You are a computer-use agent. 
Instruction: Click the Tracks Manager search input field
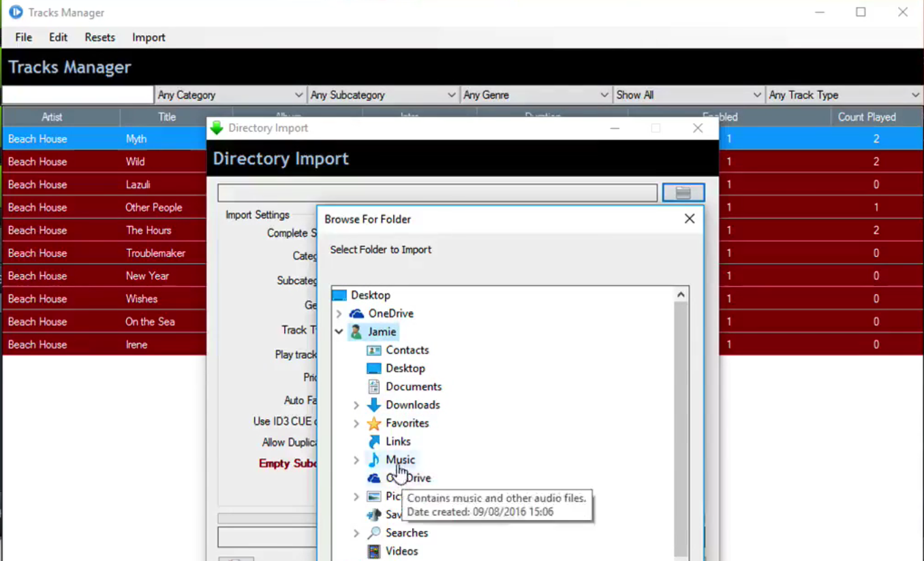(x=78, y=95)
